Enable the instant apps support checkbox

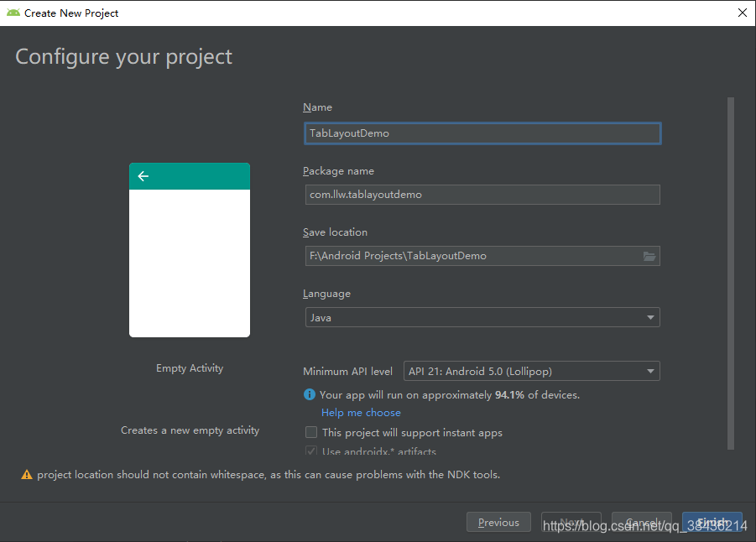311,432
